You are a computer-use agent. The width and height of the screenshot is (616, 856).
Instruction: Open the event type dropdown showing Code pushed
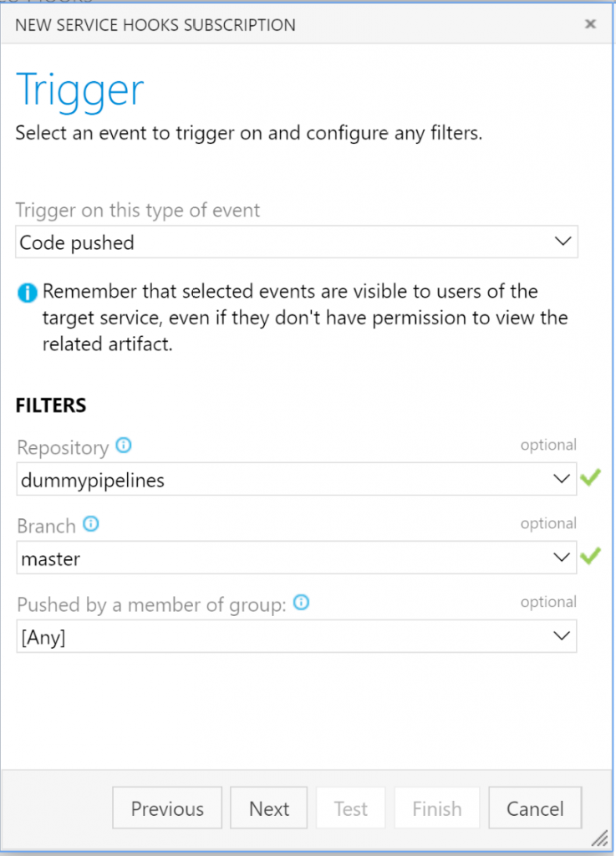[297, 242]
